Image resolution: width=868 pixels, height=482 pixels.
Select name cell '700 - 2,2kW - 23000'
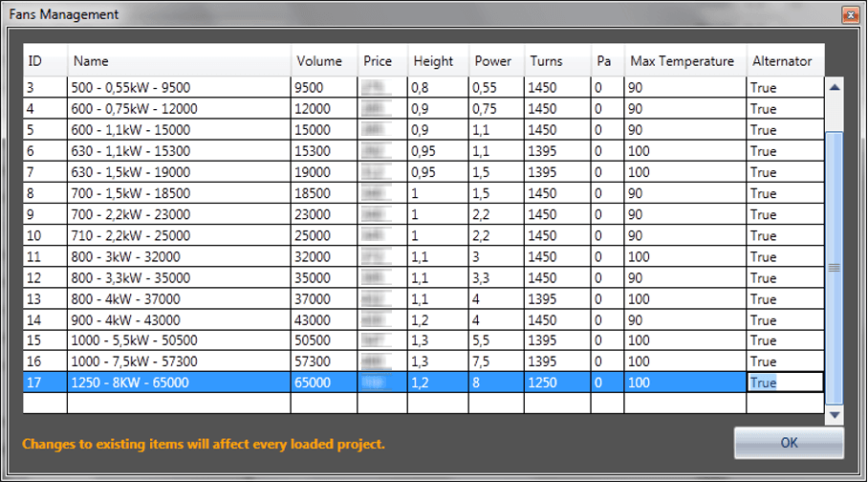tap(179, 214)
